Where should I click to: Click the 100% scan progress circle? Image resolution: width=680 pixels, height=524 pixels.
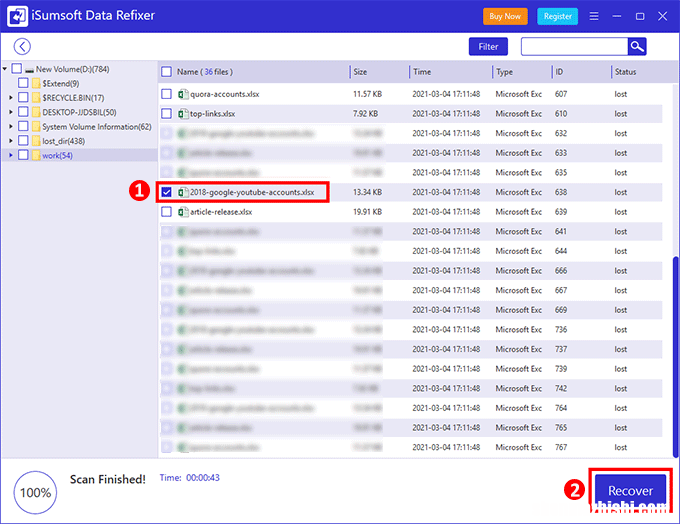pyautogui.click(x=35, y=492)
